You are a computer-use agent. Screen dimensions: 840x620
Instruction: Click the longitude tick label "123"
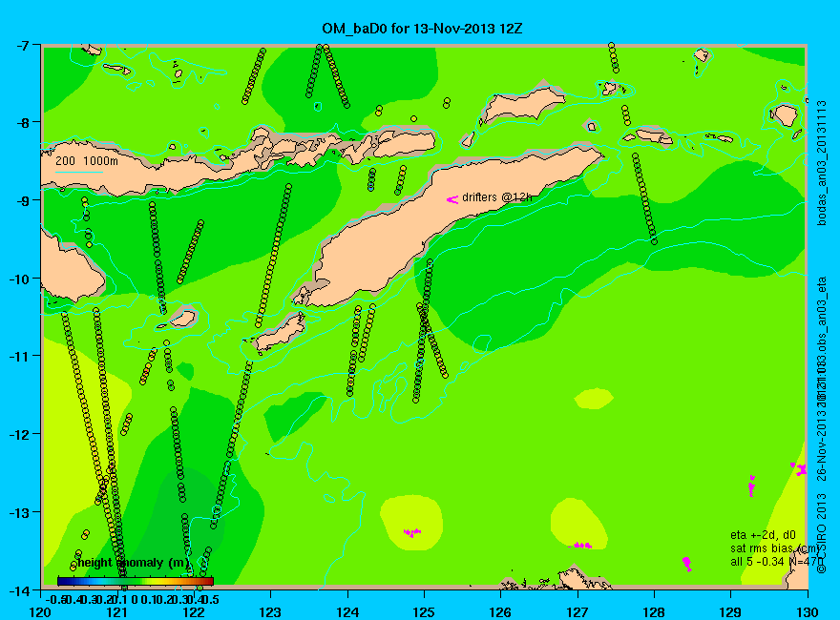[270, 611]
